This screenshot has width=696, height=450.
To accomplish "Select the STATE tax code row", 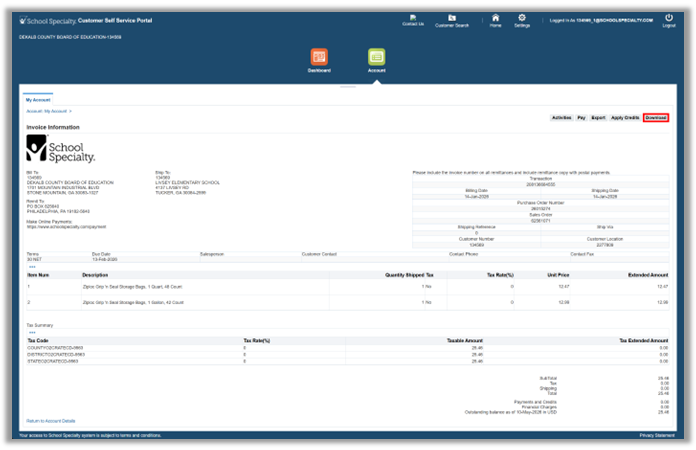I will click(348, 361).
